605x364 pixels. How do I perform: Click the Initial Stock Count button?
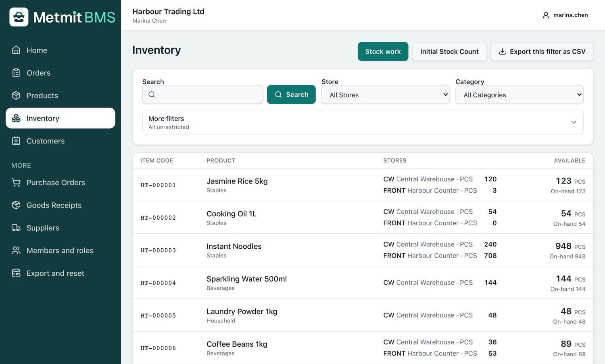449,52
